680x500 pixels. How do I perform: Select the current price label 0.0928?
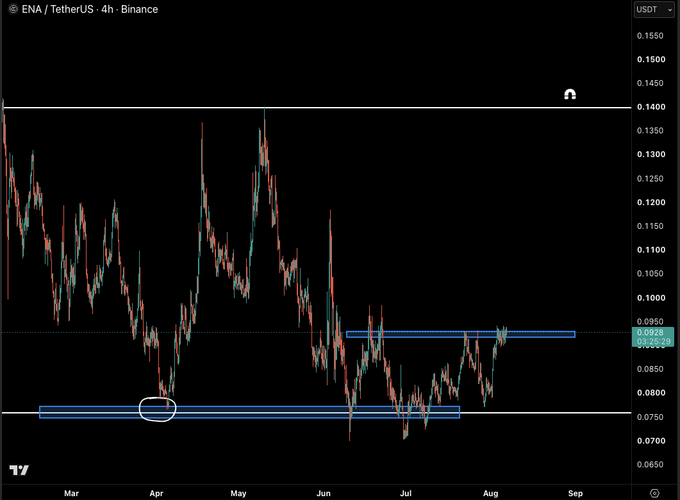point(653,337)
